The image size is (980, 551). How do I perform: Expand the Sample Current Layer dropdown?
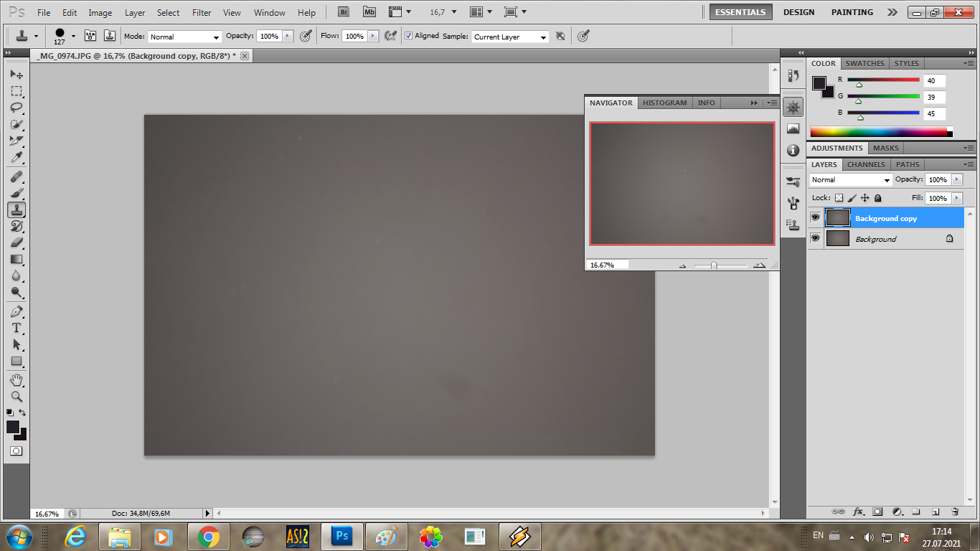[510, 37]
